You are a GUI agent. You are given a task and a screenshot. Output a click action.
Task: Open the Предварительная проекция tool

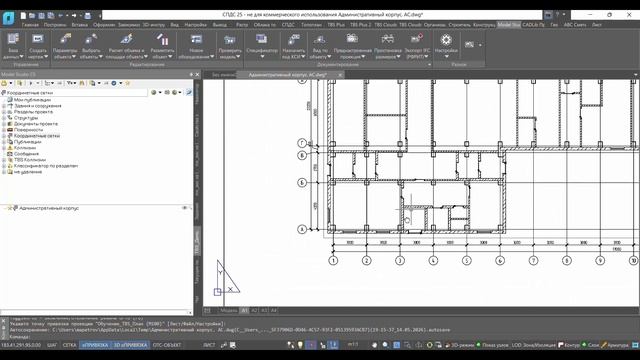click(352, 45)
